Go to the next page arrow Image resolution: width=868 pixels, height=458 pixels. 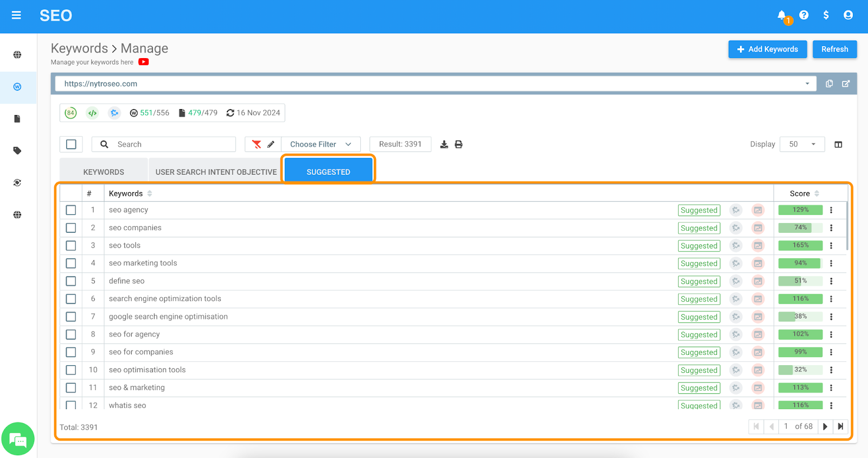pyautogui.click(x=825, y=427)
